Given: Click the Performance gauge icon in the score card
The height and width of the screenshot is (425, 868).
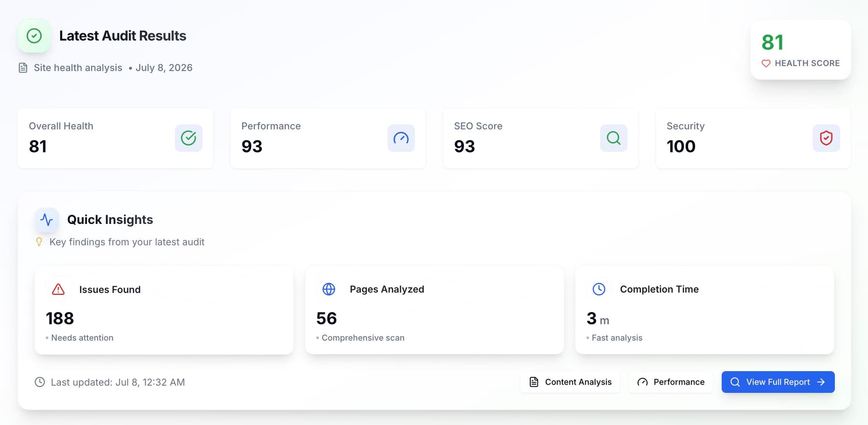Looking at the screenshot, I should [401, 138].
